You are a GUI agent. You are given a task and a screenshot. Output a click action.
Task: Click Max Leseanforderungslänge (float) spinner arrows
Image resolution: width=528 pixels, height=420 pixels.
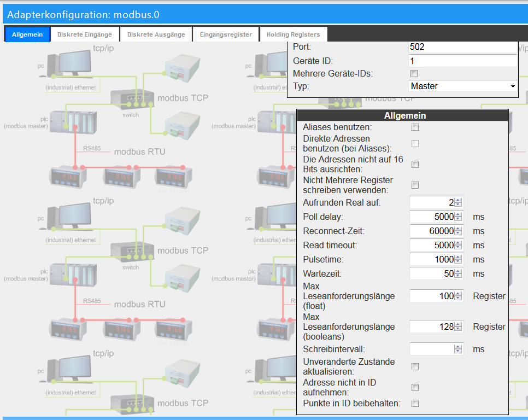pyautogui.click(x=458, y=296)
